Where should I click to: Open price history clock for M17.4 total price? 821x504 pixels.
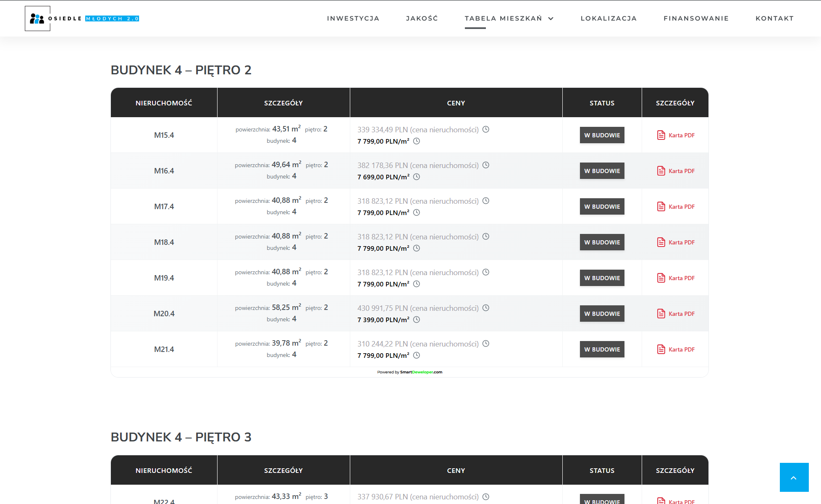tap(485, 201)
